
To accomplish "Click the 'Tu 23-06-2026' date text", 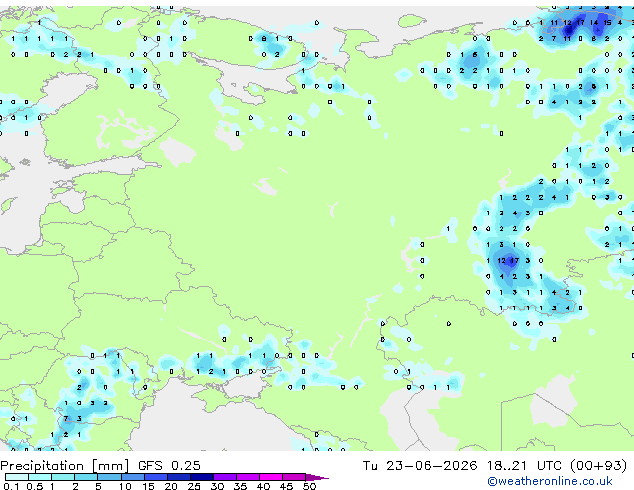I will [420, 466].
